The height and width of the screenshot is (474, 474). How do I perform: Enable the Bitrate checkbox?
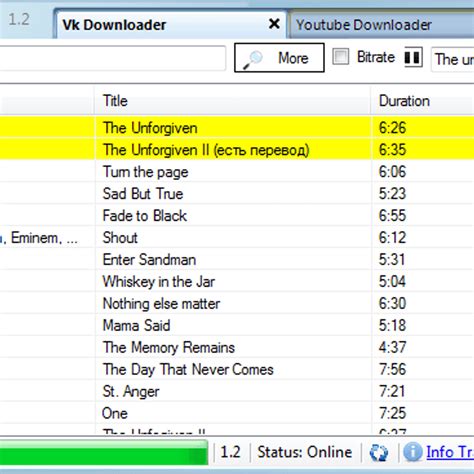[x=341, y=57]
